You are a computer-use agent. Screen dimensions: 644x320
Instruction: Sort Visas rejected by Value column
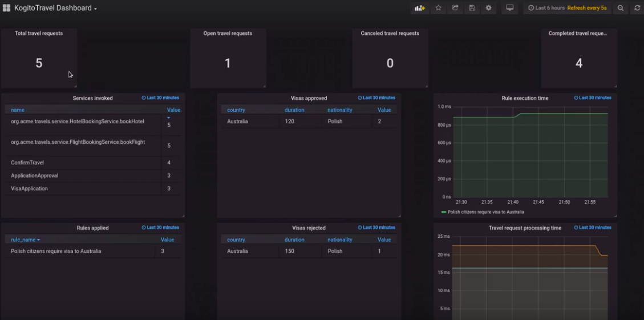(x=384, y=240)
